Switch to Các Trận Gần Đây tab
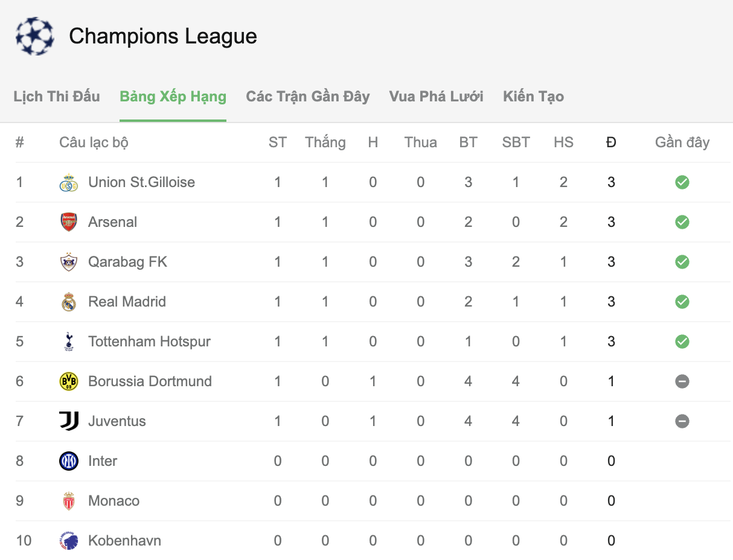The height and width of the screenshot is (560, 733). [308, 97]
